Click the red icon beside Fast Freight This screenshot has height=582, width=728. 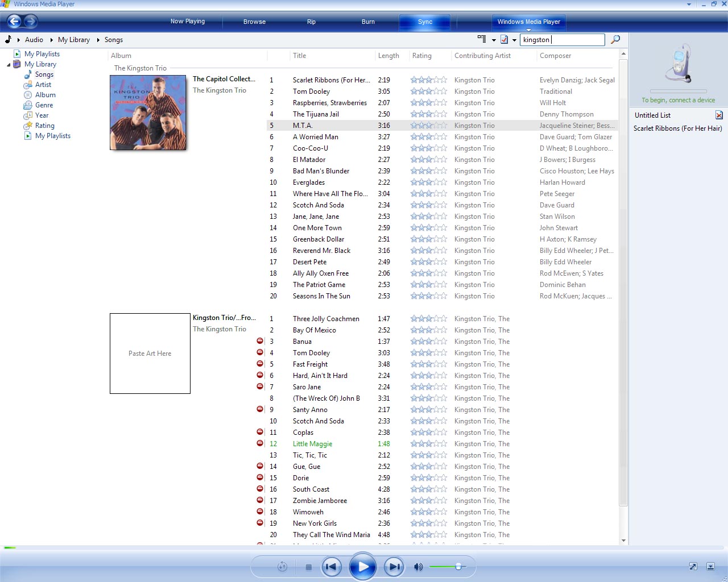(260, 364)
